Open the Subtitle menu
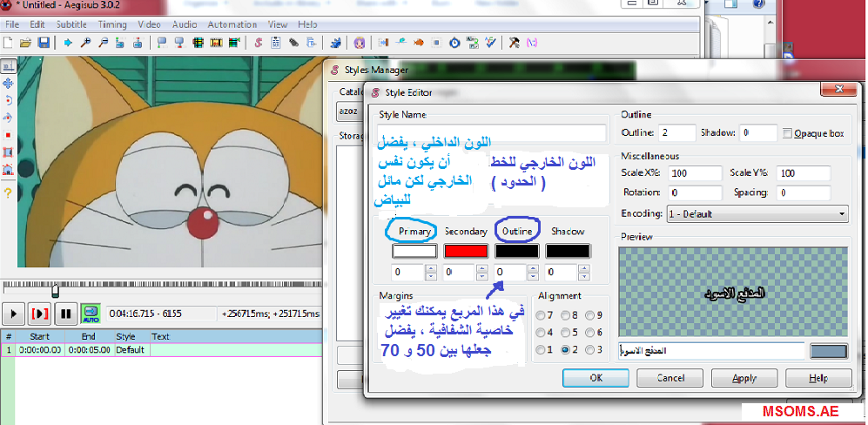Screen dimensions: 868x425 click(71, 24)
